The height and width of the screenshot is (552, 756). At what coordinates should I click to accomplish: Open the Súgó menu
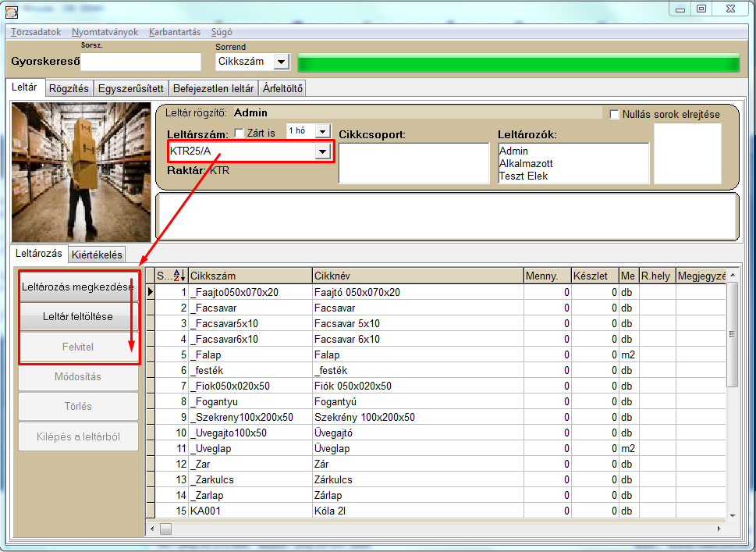click(x=222, y=32)
